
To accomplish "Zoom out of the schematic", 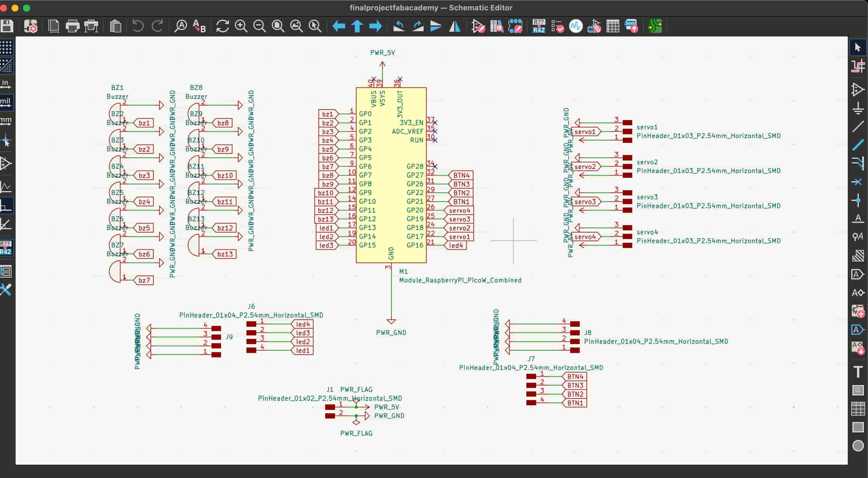I will tap(259, 26).
